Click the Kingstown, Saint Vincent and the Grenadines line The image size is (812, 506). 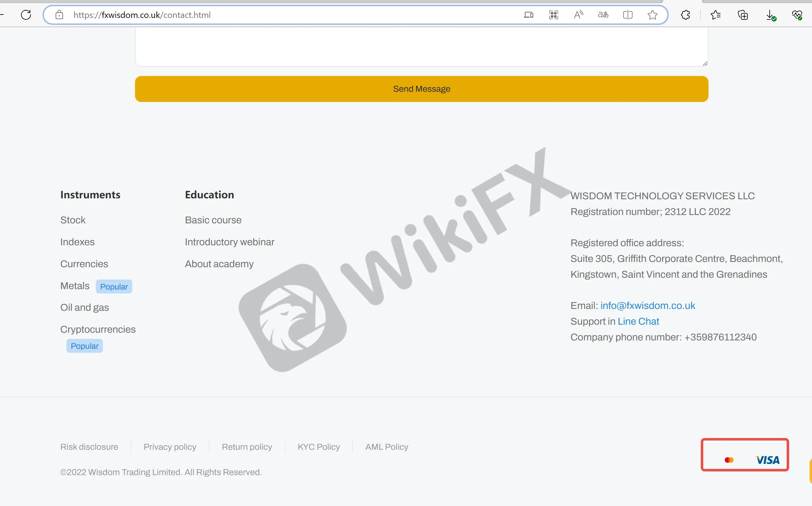tap(669, 274)
